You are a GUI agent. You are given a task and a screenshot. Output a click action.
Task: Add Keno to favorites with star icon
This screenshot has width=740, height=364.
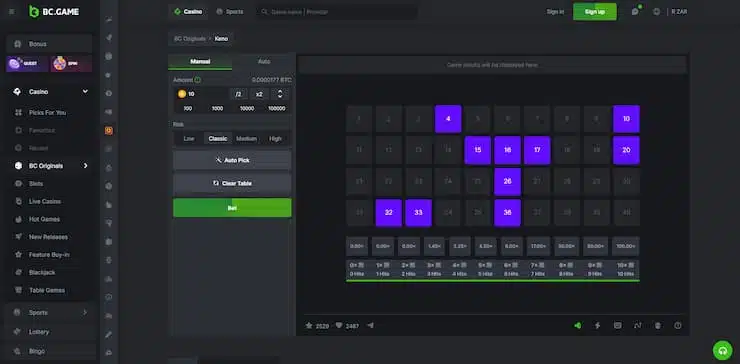pyautogui.click(x=309, y=326)
